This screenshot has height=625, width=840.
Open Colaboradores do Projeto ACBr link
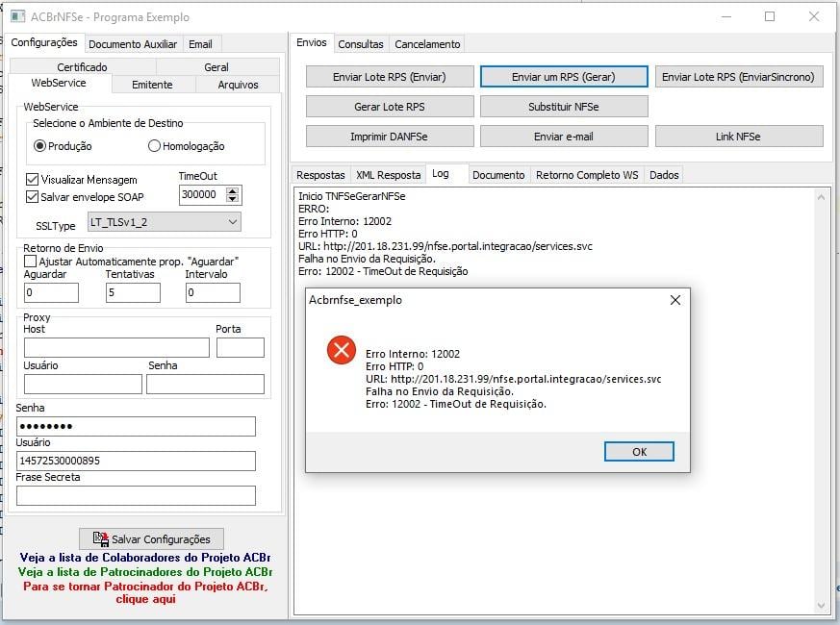coord(145,558)
